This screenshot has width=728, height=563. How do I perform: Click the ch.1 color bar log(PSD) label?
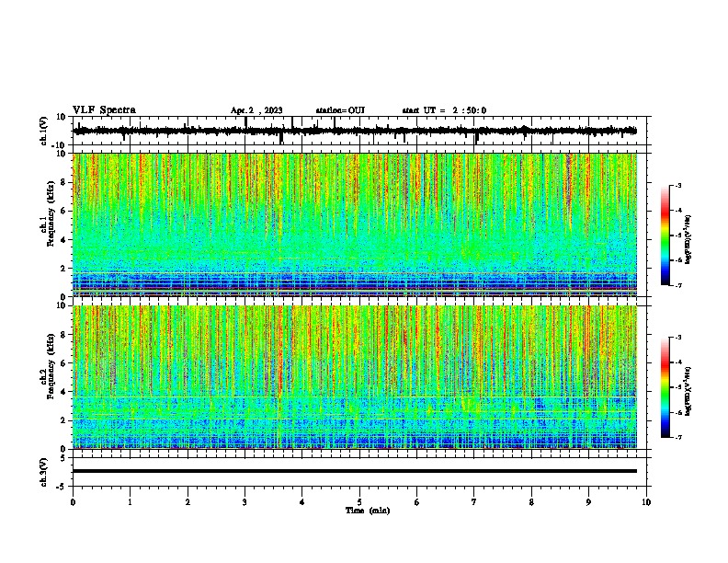coord(688,239)
